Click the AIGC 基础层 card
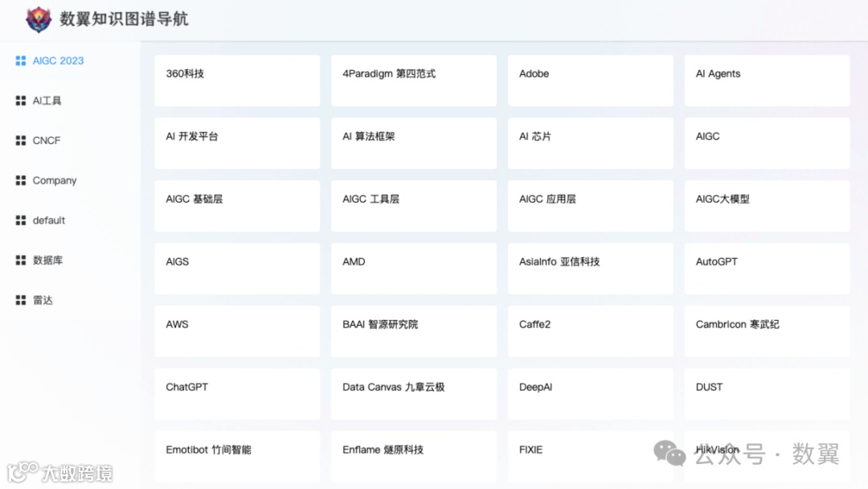 click(237, 205)
